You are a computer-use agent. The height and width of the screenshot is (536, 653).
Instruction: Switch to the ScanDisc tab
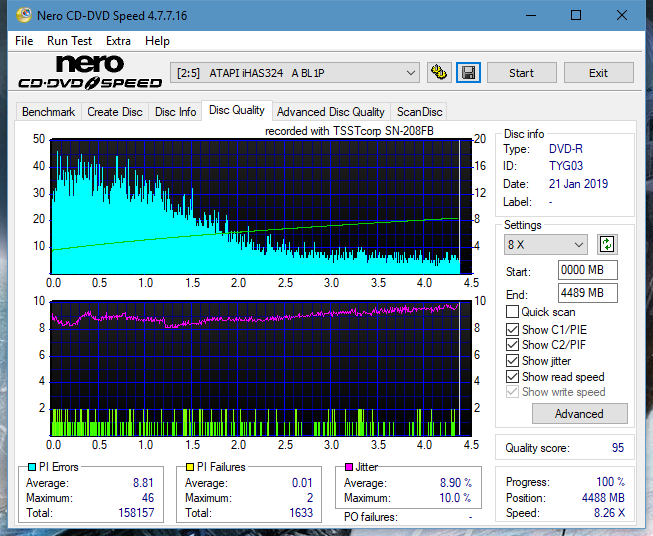[419, 112]
